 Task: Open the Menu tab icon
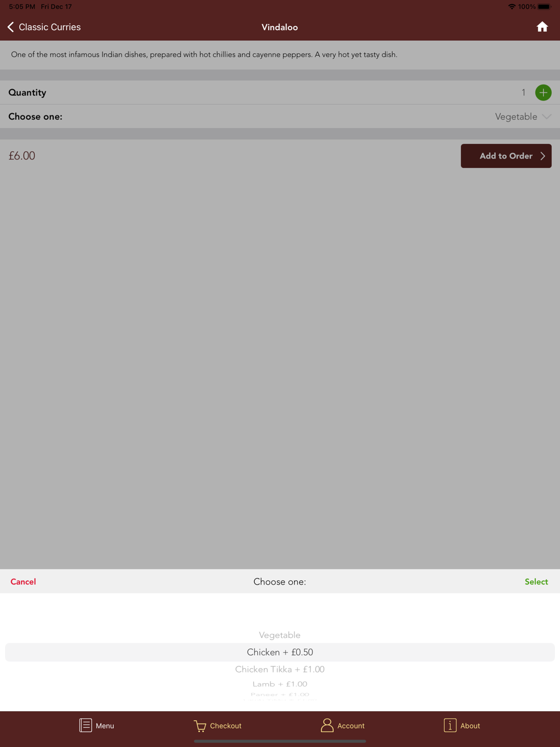coord(86,725)
